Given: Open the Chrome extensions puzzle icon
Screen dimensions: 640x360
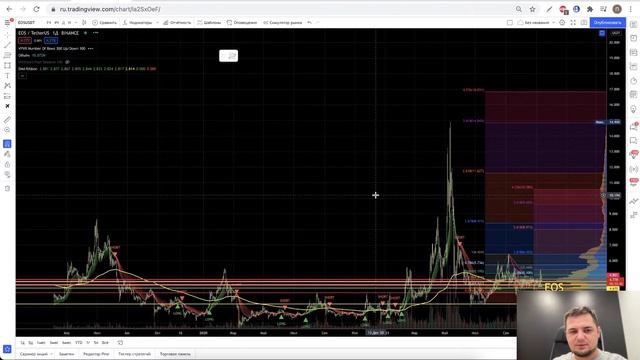Looking at the screenshot, I should (590, 9).
